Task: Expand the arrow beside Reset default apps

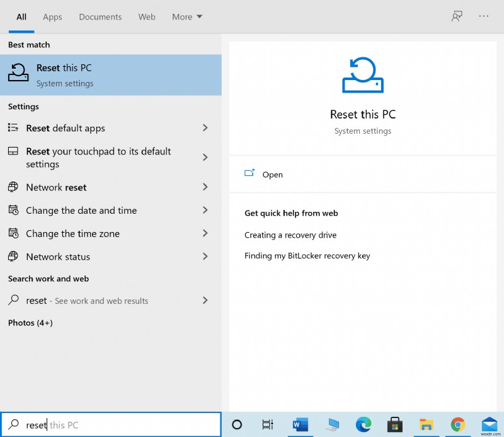Action: coord(205,128)
